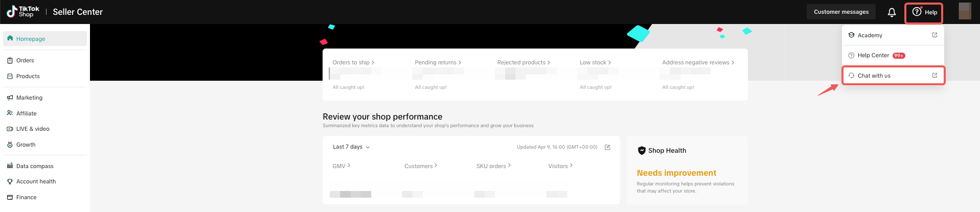
Task: Select Chat with us from Help menu
Action: (874, 76)
